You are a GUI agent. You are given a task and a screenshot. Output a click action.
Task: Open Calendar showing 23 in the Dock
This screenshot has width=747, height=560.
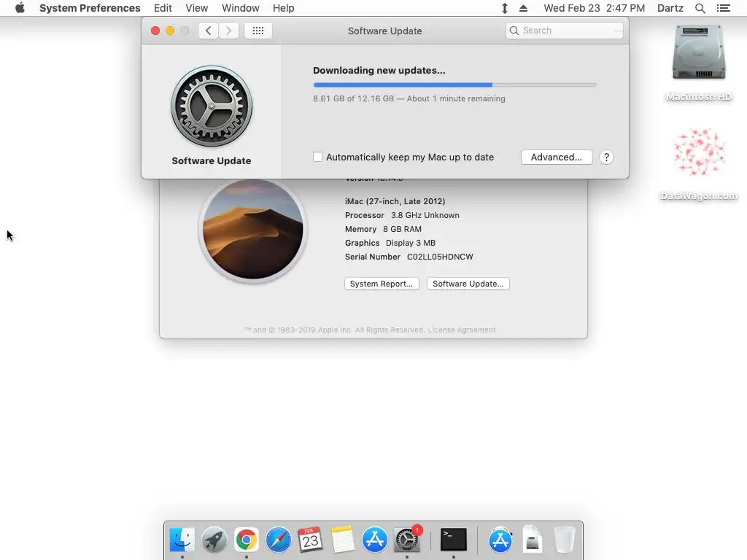click(310, 540)
